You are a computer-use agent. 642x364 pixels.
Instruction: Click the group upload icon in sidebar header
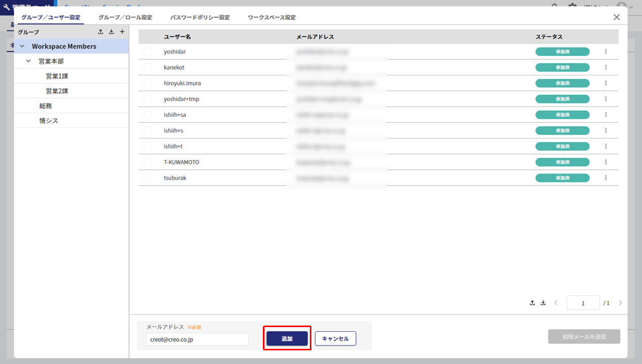[101, 32]
